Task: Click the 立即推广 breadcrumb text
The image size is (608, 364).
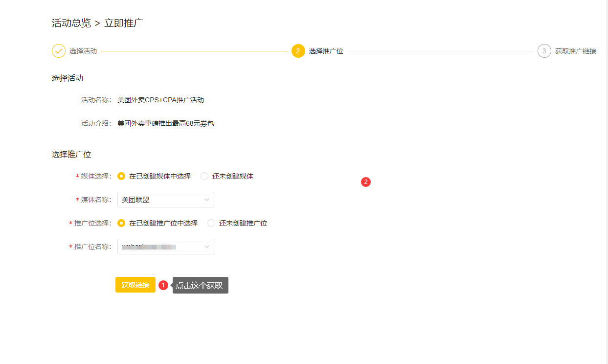Action: [124, 23]
